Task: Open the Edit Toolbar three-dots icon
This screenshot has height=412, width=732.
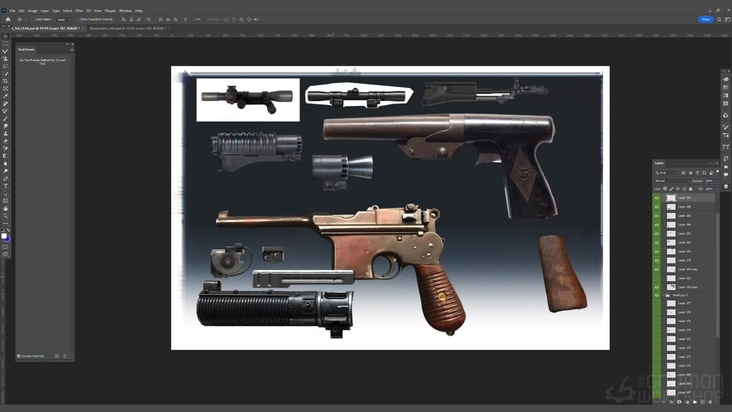Action: point(6,223)
